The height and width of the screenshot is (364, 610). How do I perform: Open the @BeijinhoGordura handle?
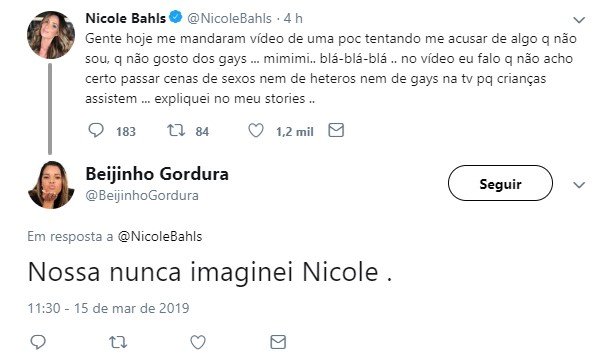(x=142, y=195)
